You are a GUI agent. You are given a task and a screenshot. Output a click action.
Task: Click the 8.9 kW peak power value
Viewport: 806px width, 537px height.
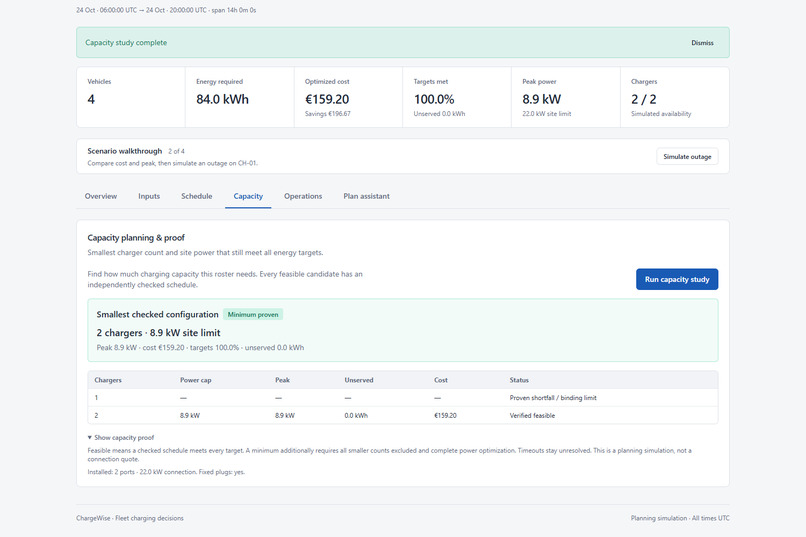541,99
